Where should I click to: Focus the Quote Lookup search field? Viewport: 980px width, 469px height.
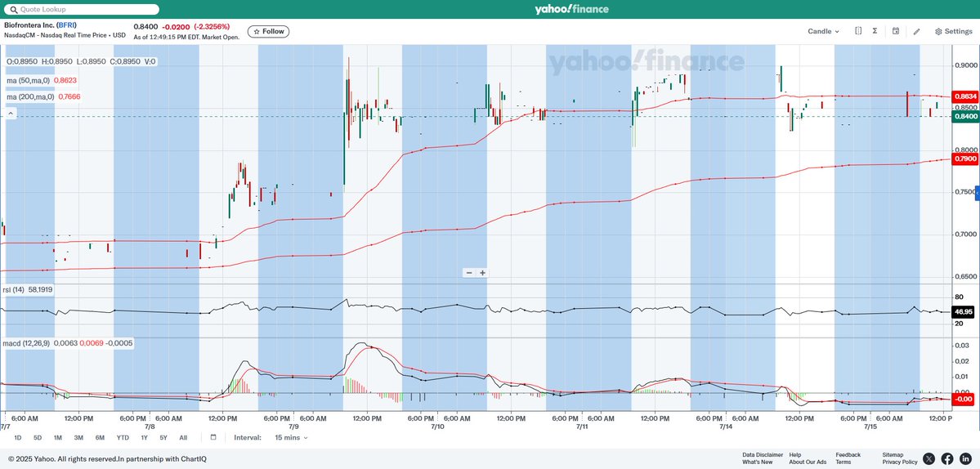(82, 9)
